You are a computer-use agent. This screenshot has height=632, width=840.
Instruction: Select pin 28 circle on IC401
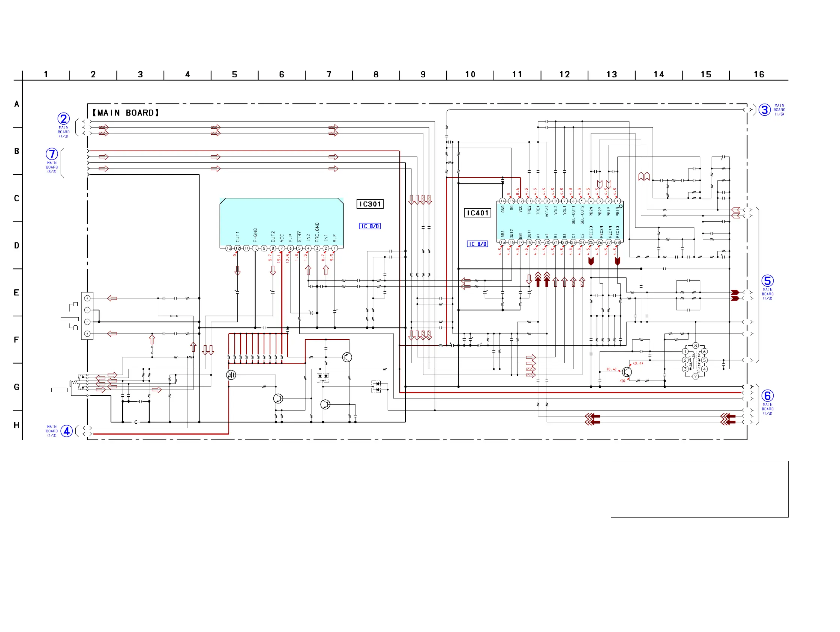[x=618, y=242]
